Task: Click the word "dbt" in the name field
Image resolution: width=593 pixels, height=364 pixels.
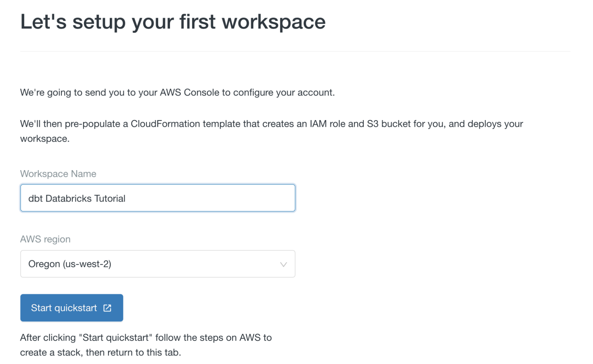Action: [36, 198]
